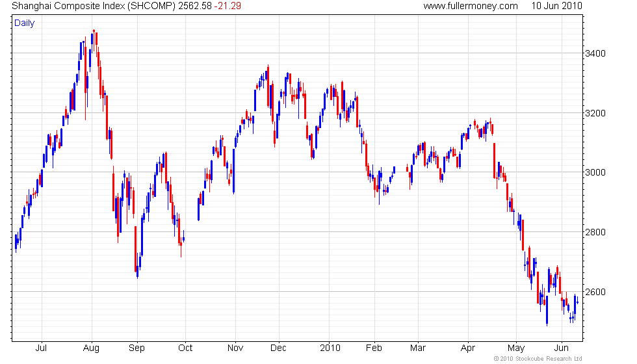
Task: Open the www.fullermoney.com link
Action: pyautogui.click(x=471, y=6)
